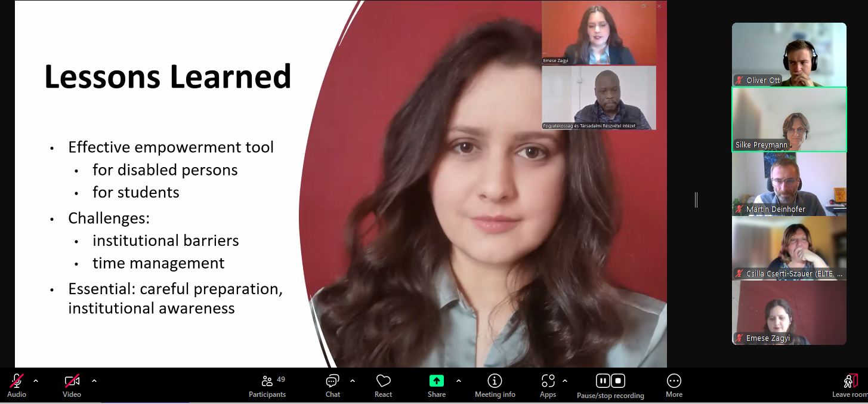Expand share options arrow next to Share

tap(458, 381)
